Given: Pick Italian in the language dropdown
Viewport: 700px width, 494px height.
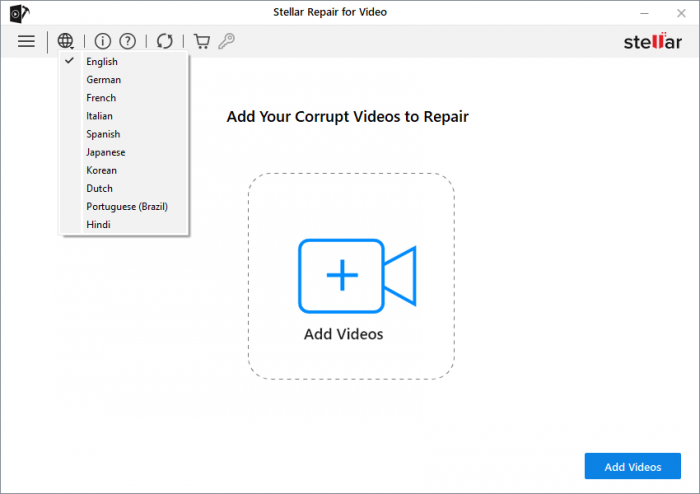Looking at the screenshot, I should (99, 116).
